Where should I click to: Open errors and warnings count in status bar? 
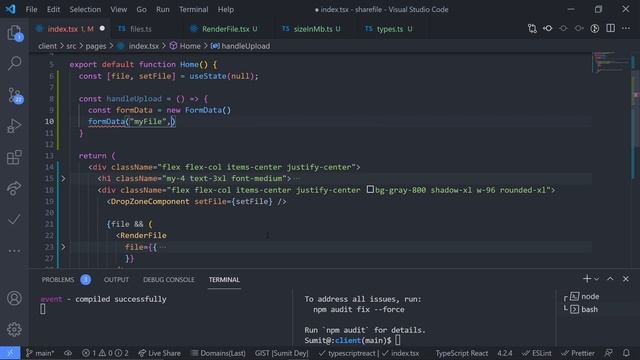click(105, 353)
